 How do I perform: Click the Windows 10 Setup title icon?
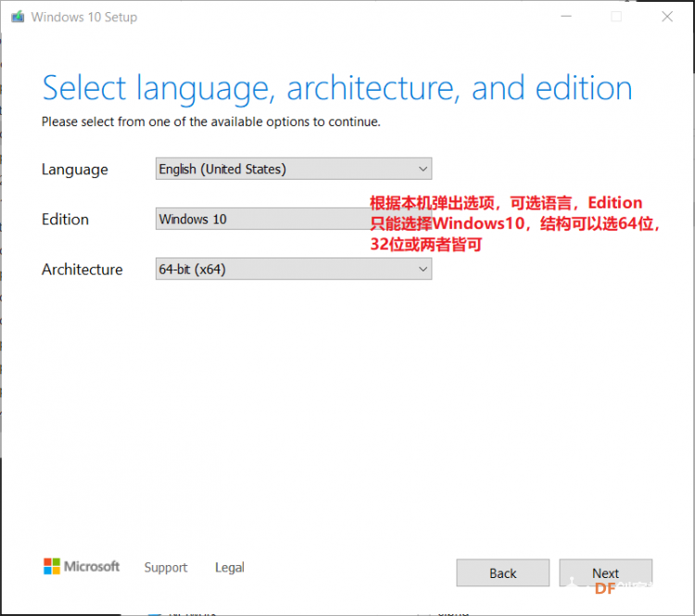pos(18,17)
